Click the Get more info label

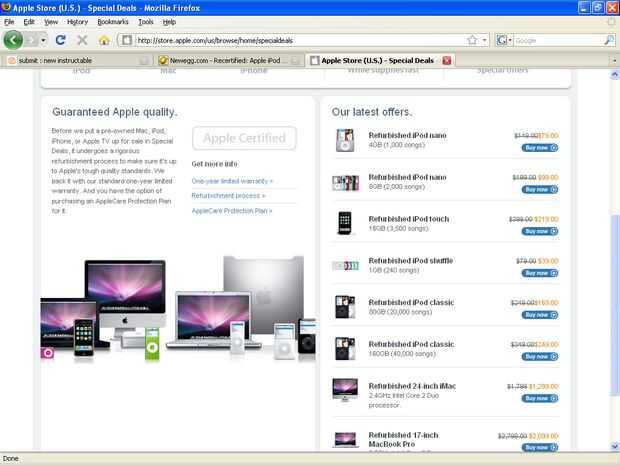(x=215, y=164)
